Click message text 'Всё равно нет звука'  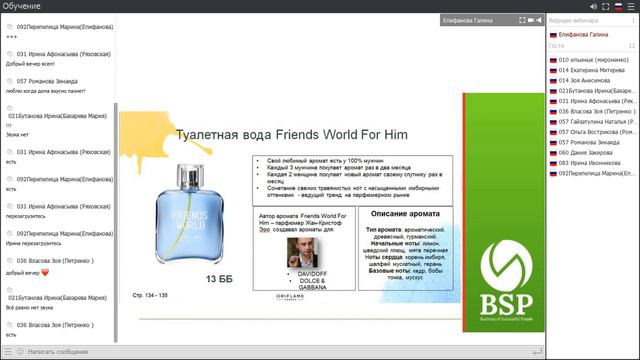pos(29,308)
